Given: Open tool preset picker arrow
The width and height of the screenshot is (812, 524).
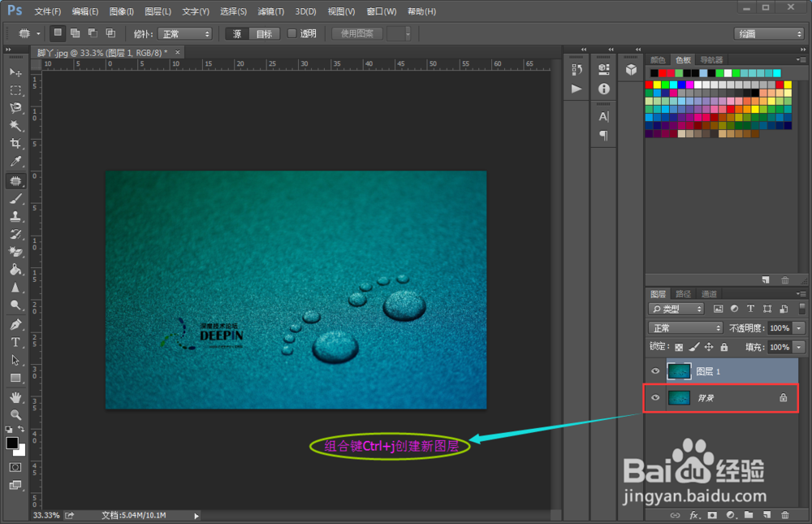Looking at the screenshot, I should pyautogui.click(x=38, y=33).
